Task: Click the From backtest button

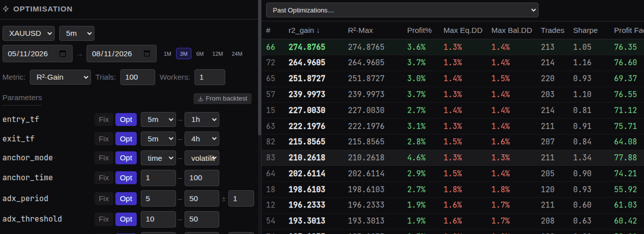Action: pyautogui.click(x=223, y=99)
